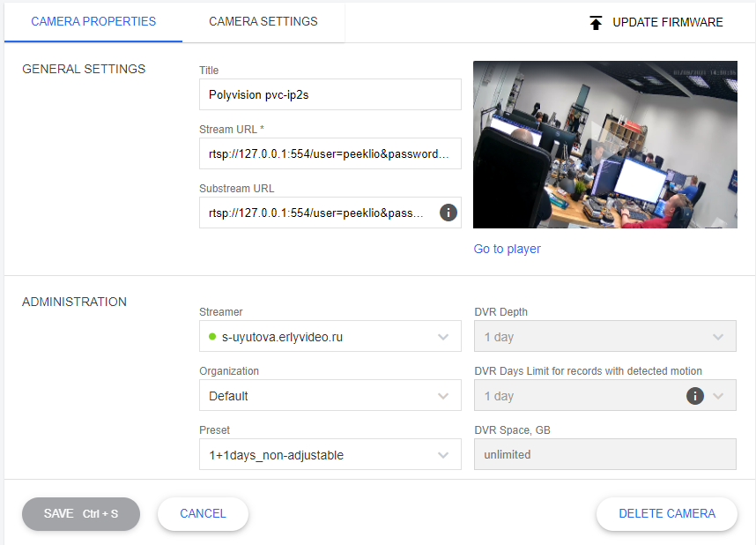Expand the DVR Days Limit dropdown
This screenshot has height=545, width=756.
[720, 395]
